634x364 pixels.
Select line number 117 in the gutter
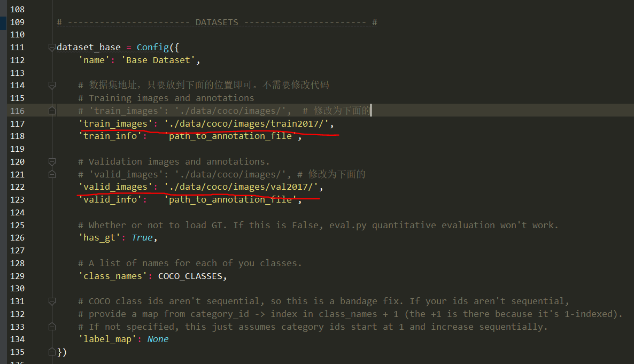pos(18,124)
